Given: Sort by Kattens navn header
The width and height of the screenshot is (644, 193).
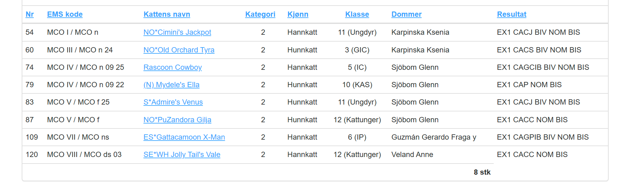Looking at the screenshot, I should tap(167, 14).
